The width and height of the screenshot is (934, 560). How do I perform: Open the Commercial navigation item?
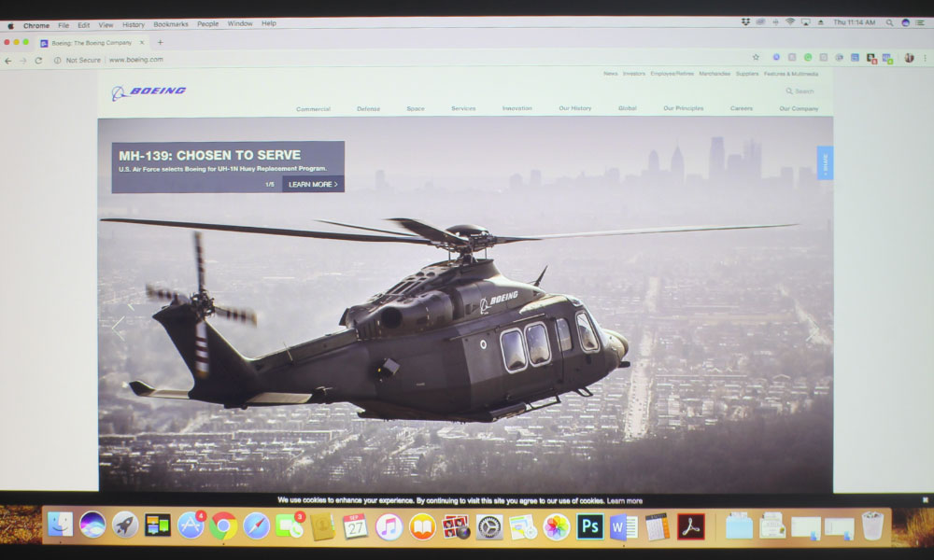(x=313, y=109)
